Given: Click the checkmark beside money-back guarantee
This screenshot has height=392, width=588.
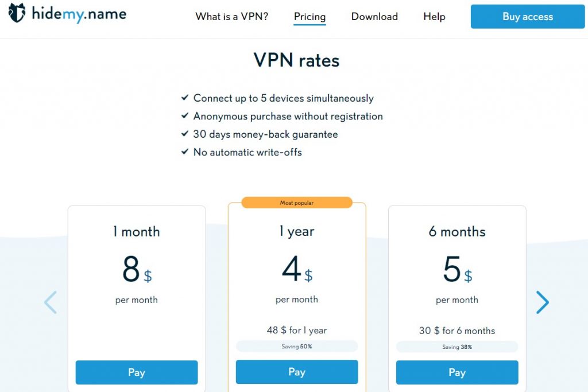Looking at the screenshot, I should coord(184,134).
